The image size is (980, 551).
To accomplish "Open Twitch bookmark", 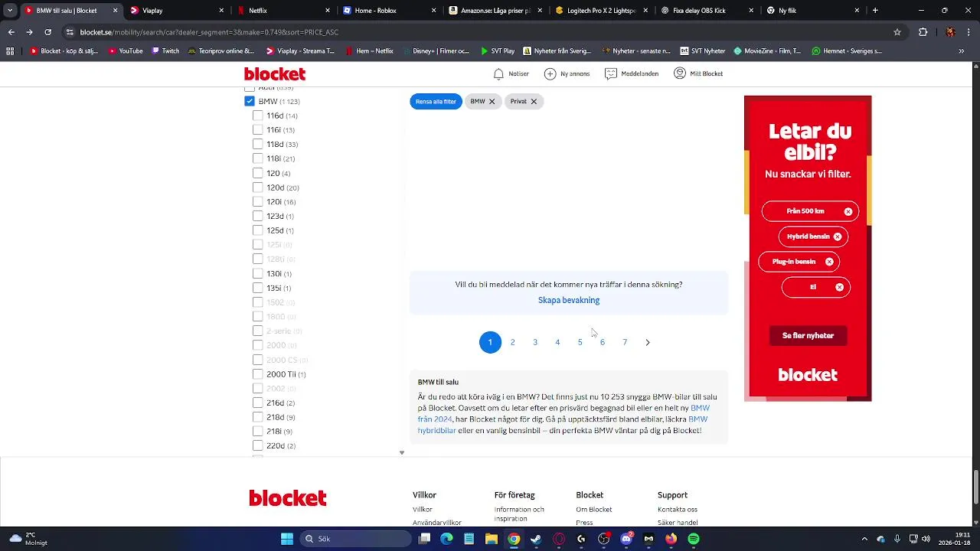I will click(x=165, y=51).
